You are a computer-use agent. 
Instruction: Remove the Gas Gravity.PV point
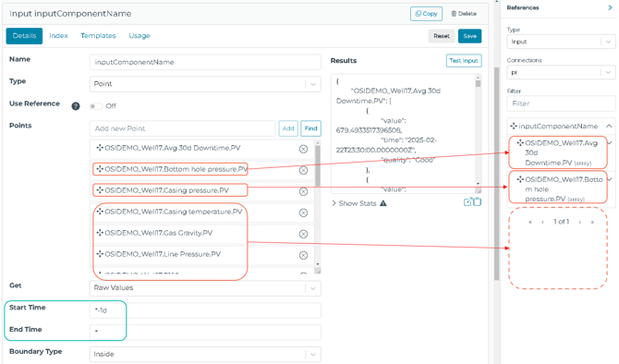(303, 234)
